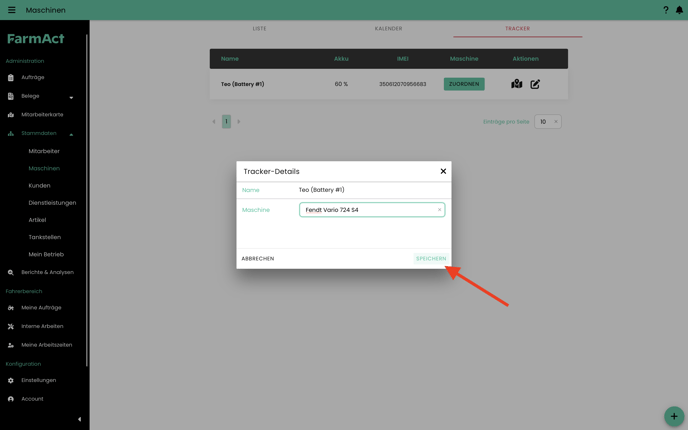Click the Meine Aufträge tractor icon

click(x=11, y=308)
